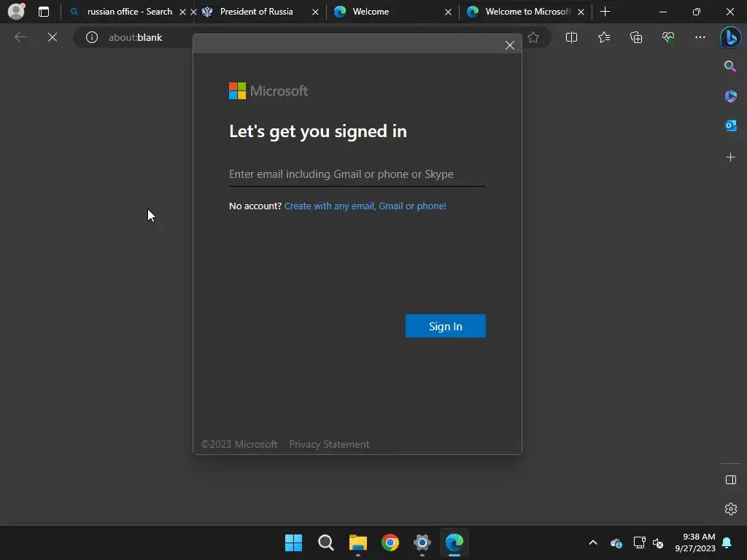Toggle the sidebar visibility icon
The width and height of the screenshot is (747, 560).
[x=730, y=480]
